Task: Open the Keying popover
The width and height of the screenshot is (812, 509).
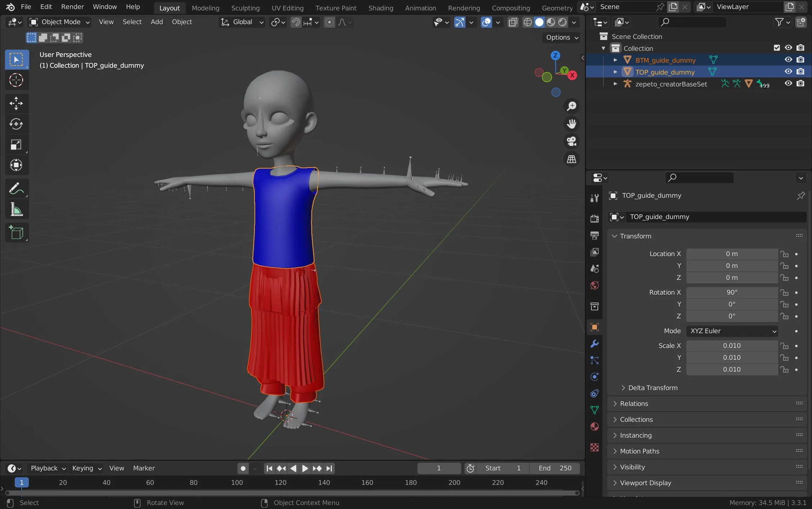Action: tap(87, 468)
